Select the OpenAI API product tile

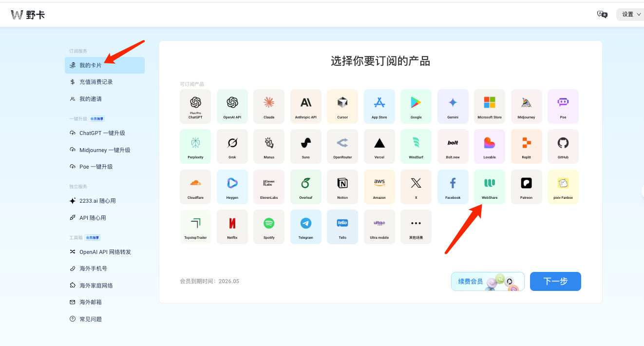232,106
